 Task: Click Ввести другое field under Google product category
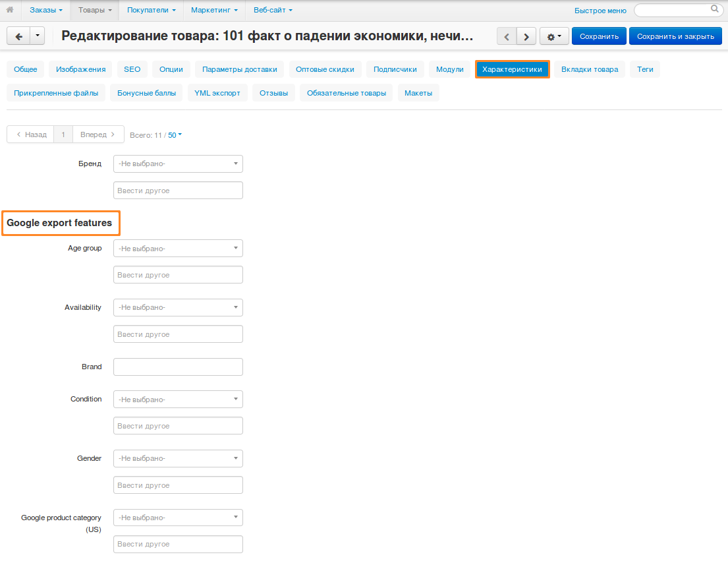[x=178, y=544]
